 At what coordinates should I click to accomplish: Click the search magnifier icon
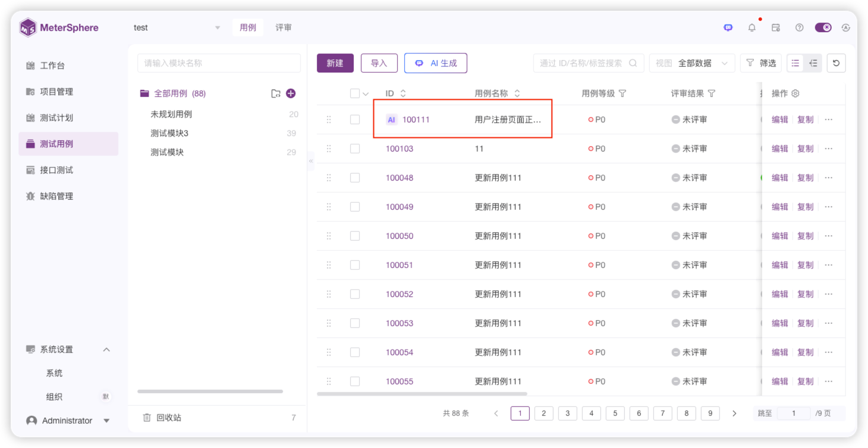click(x=633, y=63)
